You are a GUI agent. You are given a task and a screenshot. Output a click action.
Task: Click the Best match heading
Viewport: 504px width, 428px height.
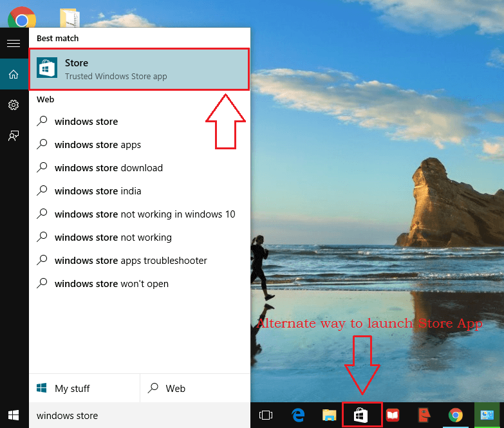coord(57,38)
